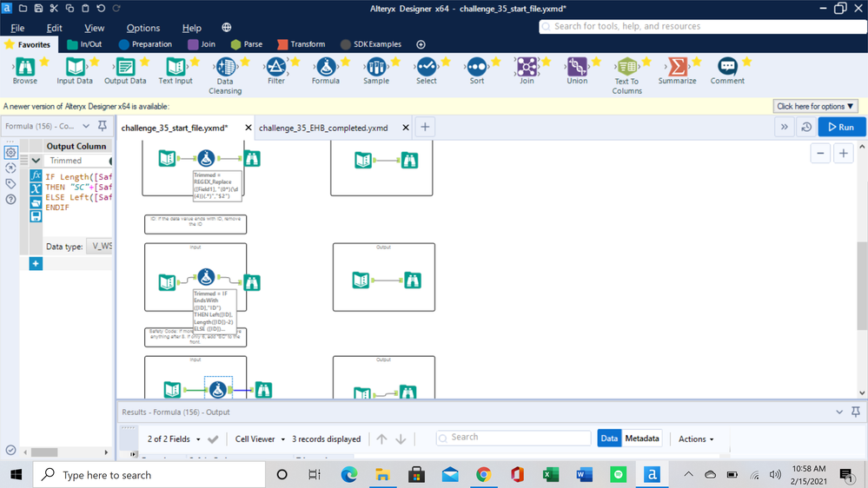This screenshot has height=488, width=868.
Task: Open the help question mark sidebar icon
Action: (10, 199)
